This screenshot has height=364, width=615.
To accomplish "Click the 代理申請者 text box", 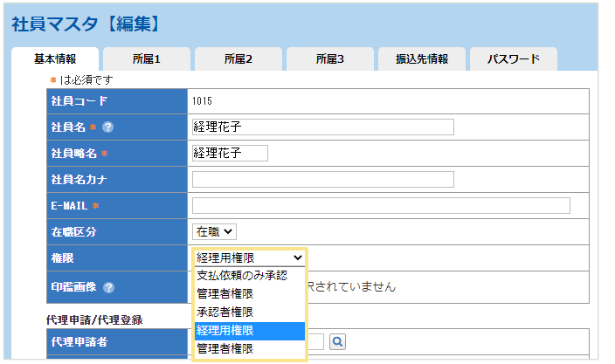I will [314, 342].
